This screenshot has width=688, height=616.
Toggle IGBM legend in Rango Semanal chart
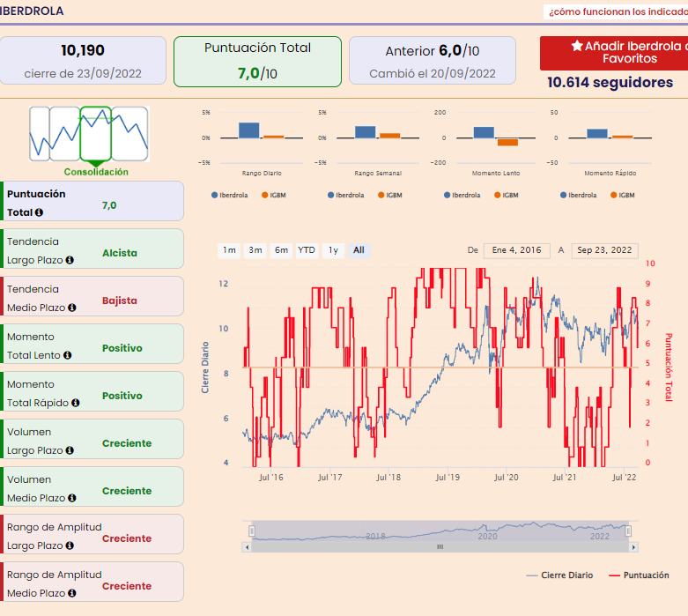pyautogui.click(x=390, y=195)
